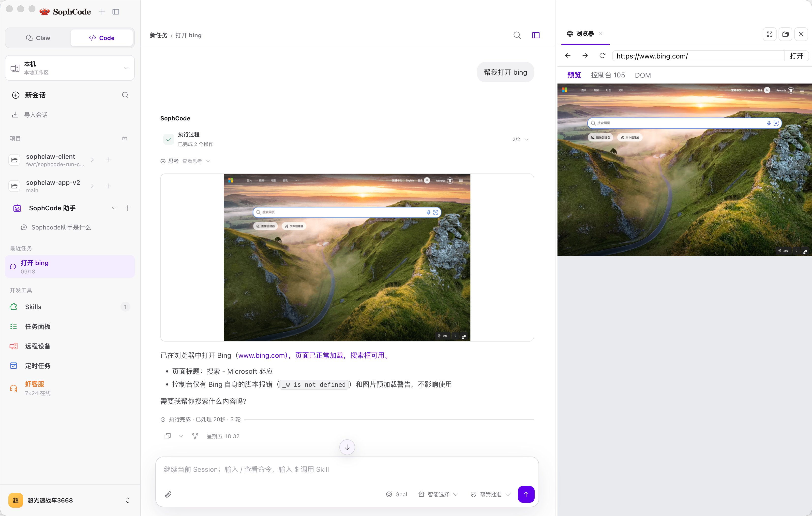The width and height of the screenshot is (812, 516).
Task: Reload the embedded browser page
Action: (602, 56)
